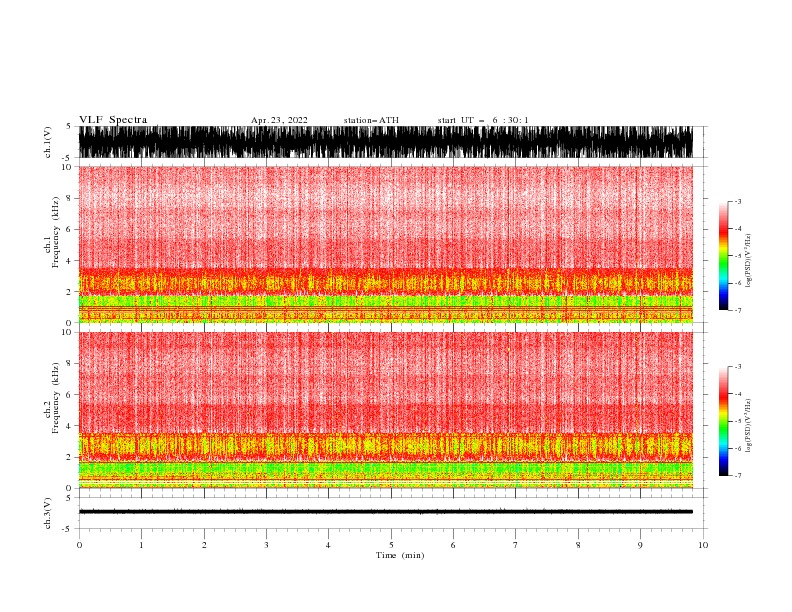
Task: Click time axis tick label "2"
Action: point(204,545)
